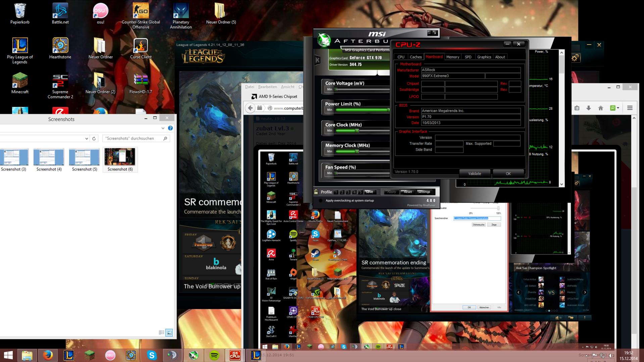
Task: Select the Counter-Strike Global Offensive shortcut
Action: 141,16
